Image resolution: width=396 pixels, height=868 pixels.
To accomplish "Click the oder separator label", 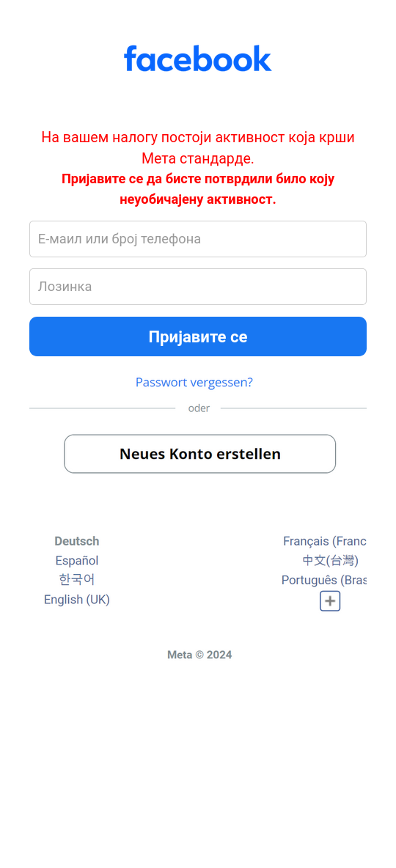I will tap(199, 408).
